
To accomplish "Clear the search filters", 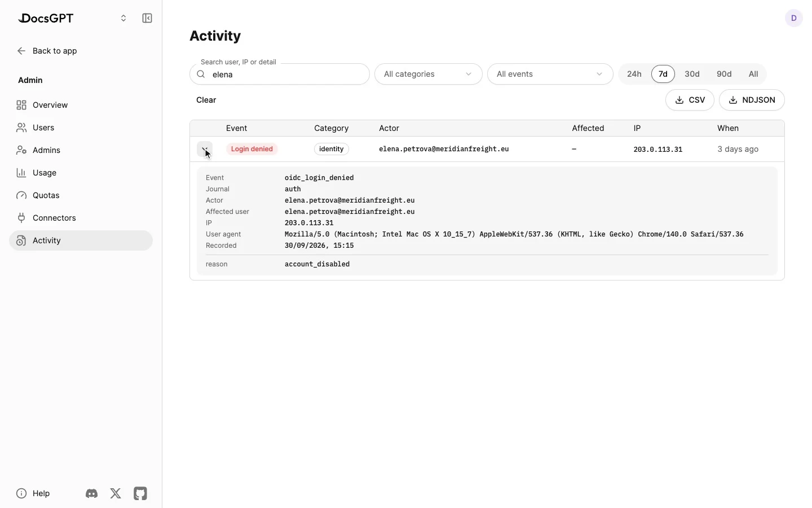I will (x=206, y=100).
